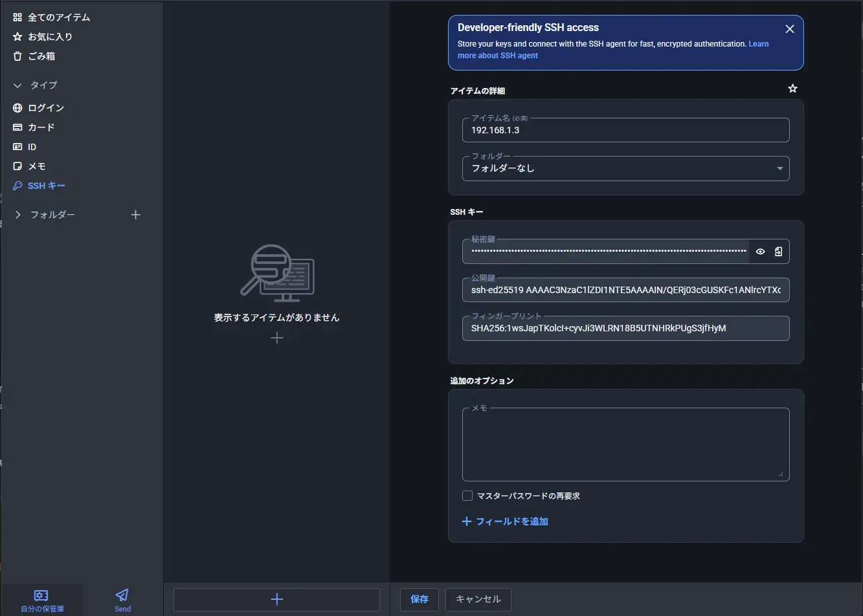Open 自分の保管庫 vault tab

pyautogui.click(x=42, y=600)
